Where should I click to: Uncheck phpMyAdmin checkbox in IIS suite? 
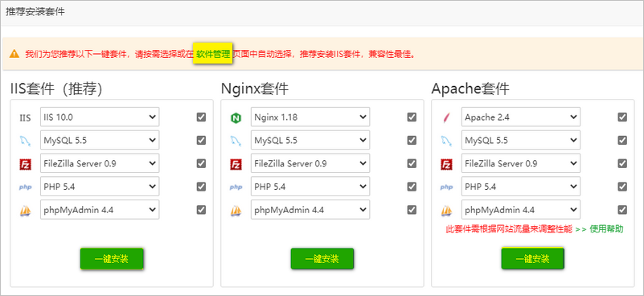201,210
